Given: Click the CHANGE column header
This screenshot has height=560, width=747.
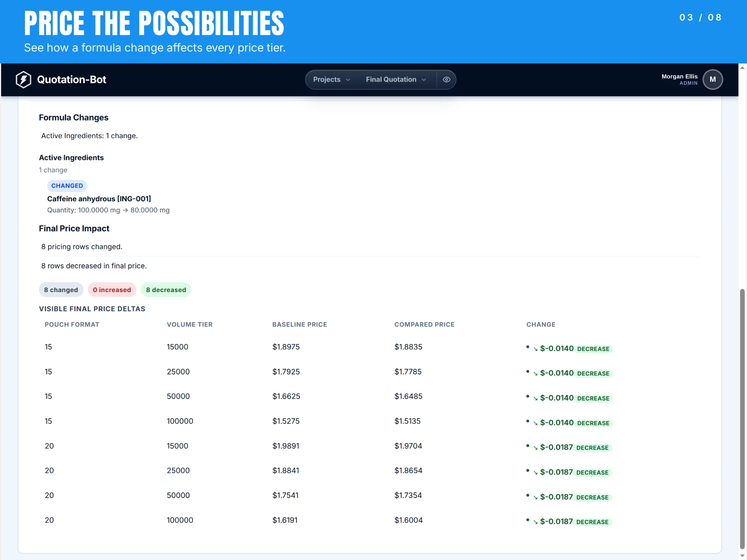Looking at the screenshot, I should pos(541,324).
